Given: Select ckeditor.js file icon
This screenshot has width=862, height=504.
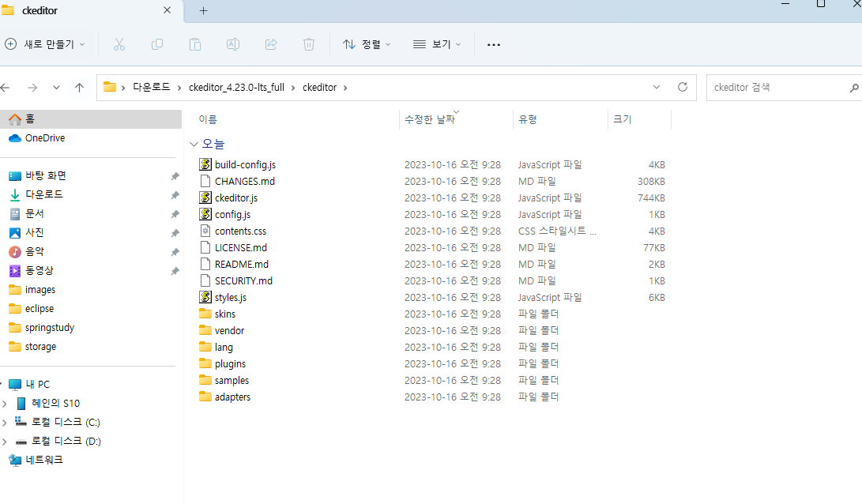Looking at the screenshot, I should [205, 197].
